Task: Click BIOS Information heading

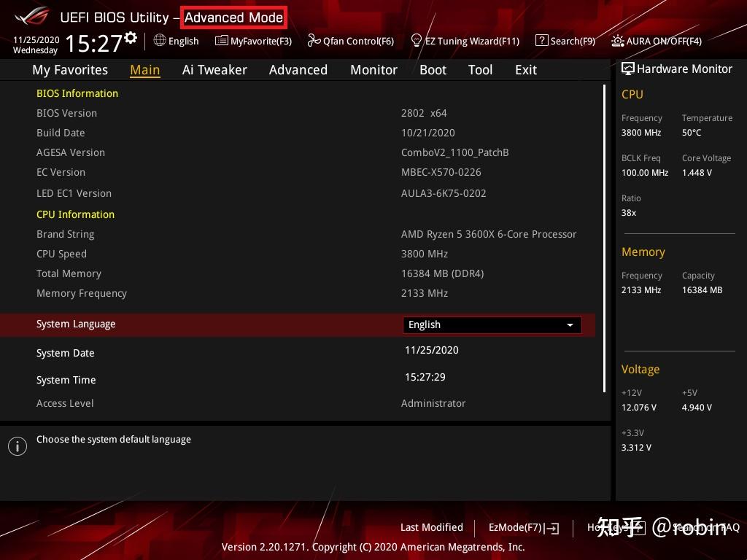Action: point(77,93)
